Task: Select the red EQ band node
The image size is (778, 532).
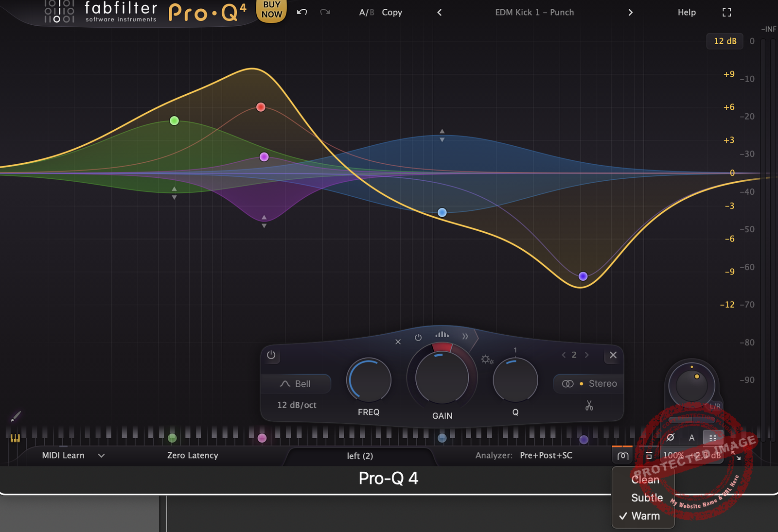Action: (x=261, y=107)
